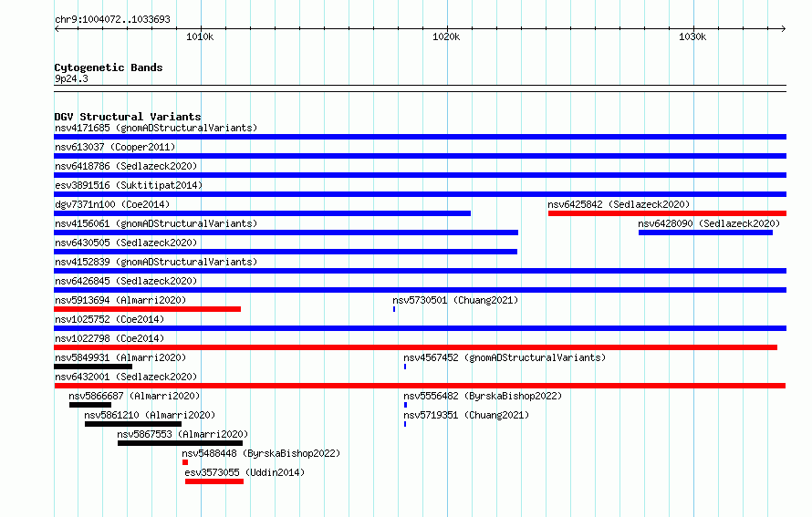This screenshot has height=517, width=812.
Task: Click the red nsv6432001 variant bar
Action: [420, 386]
